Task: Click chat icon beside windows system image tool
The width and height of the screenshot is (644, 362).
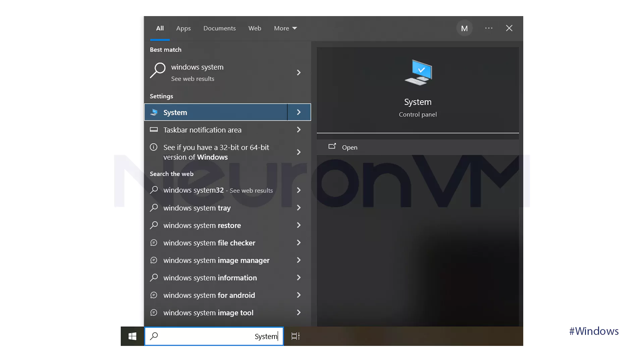Action: (x=154, y=312)
